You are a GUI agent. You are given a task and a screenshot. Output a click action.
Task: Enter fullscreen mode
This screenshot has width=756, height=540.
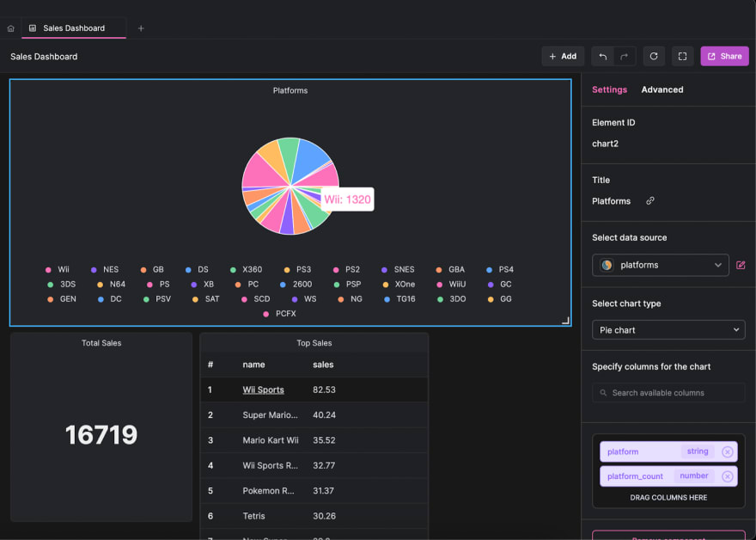pos(682,56)
